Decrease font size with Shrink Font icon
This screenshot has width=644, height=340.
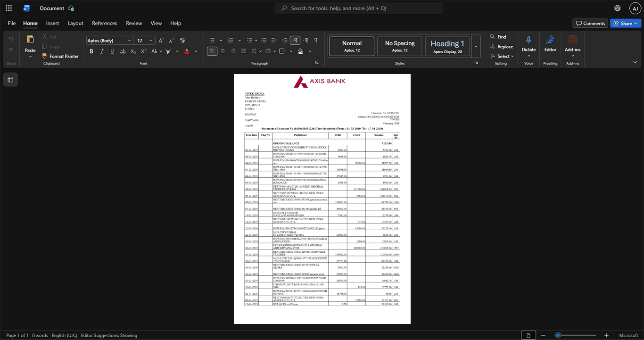172,41
